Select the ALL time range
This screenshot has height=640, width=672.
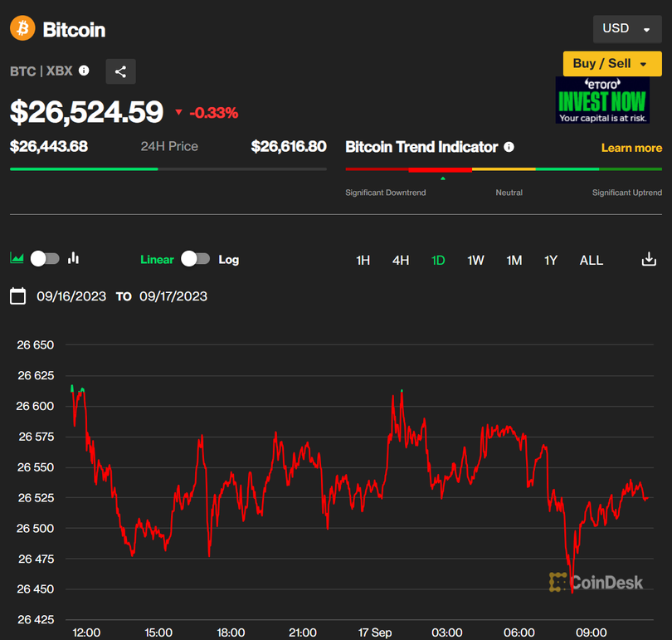(591, 261)
